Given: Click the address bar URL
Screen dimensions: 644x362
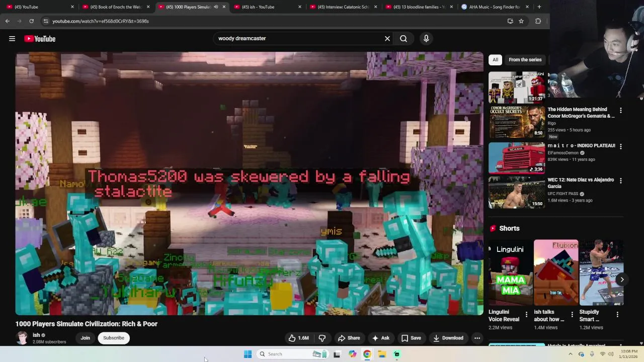Looking at the screenshot, I should 100,21.
